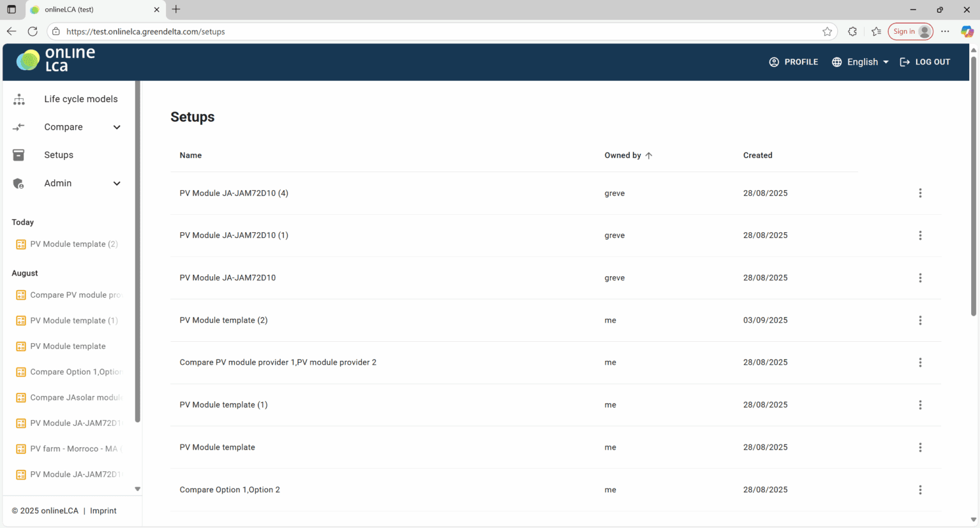The image size is (980, 528).
Task: Select Life cycle models in sidebar
Action: 80,99
